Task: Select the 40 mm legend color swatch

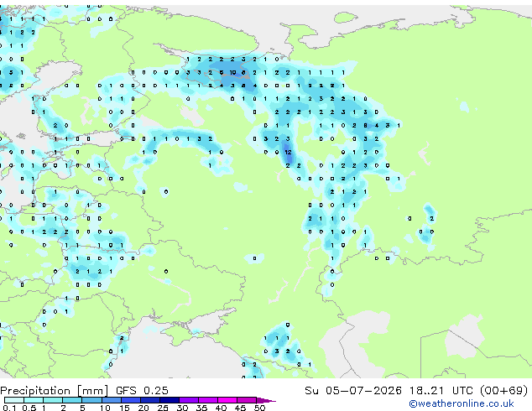Action: 227,400
